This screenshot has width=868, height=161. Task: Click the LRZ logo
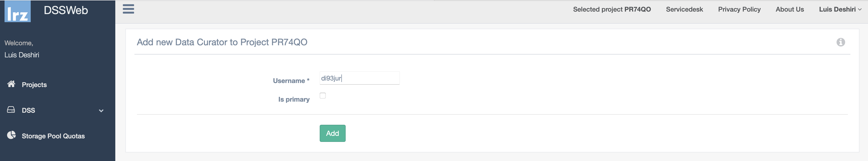[x=18, y=12]
